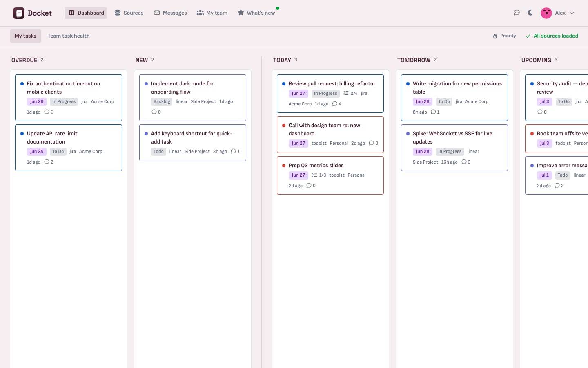The width and height of the screenshot is (588, 368).
Task: Click the What's new star icon
Action: (x=241, y=13)
